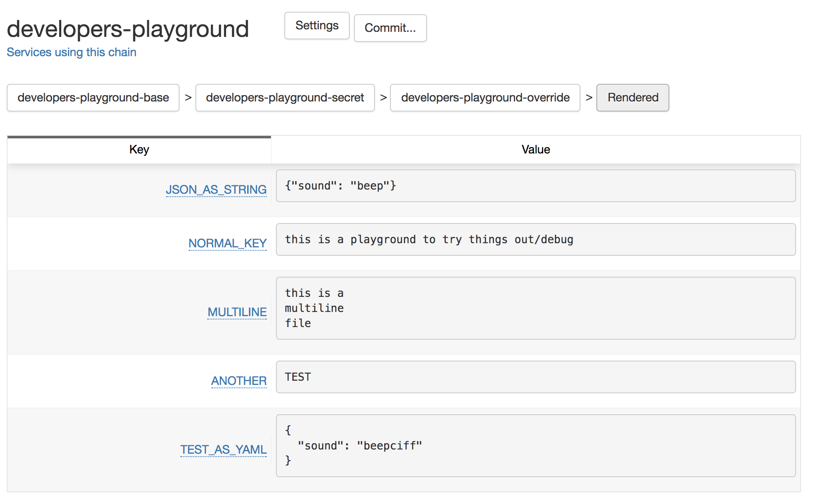Select developers-playground-secret chain tab
The width and height of the screenshot is (817, 504).
[285, 98]
